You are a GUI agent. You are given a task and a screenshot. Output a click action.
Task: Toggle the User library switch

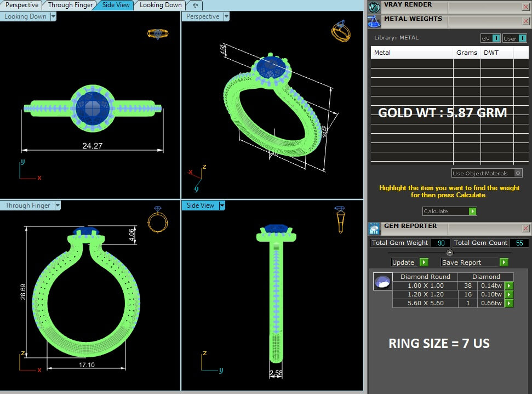522,38
